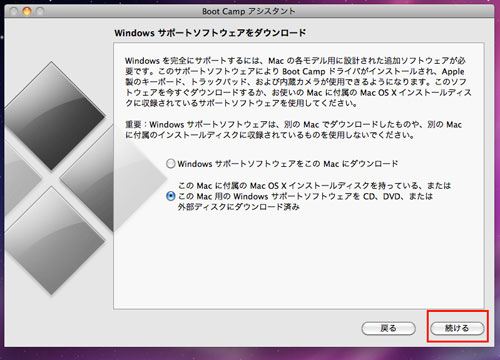Select the 'CD、DVD、または外部ディスクにダウンロード済み' radio button
500x360 pixels.
coord(171,196)
